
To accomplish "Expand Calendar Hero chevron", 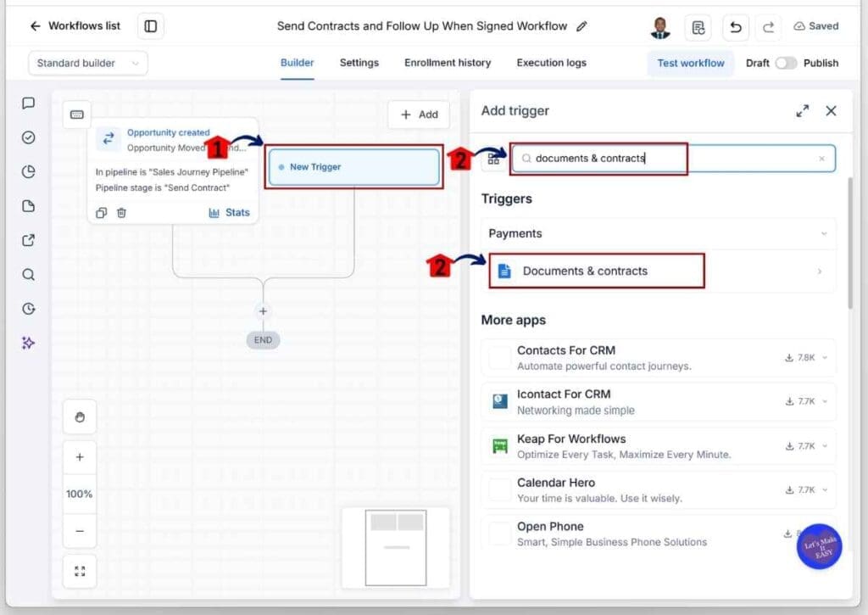I will pyautogui.click(x=825, y=489).
